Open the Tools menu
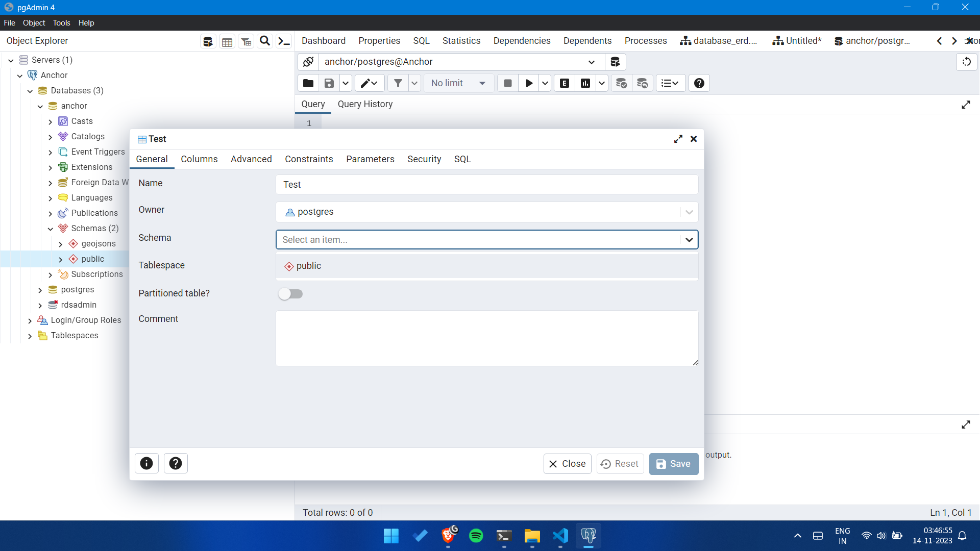This screenshot has width=980, height=551. pyautogui.click(x=61, y=22)
